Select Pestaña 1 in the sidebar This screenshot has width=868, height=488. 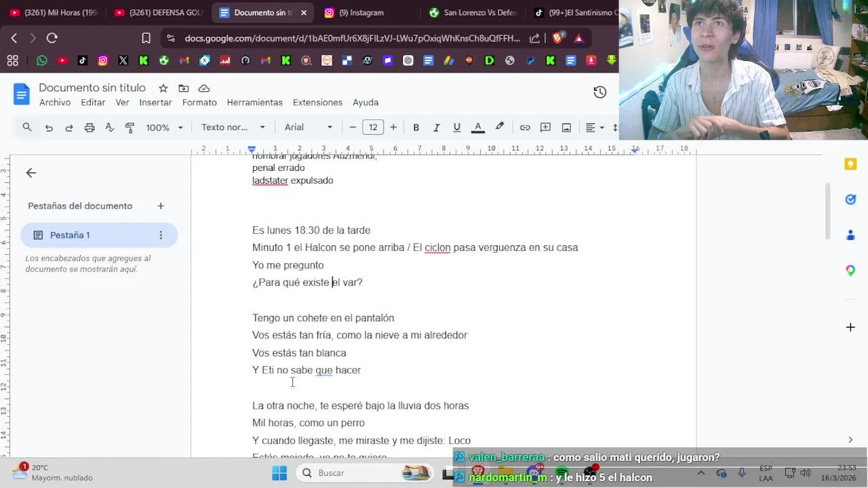click(x=99, y=235)
